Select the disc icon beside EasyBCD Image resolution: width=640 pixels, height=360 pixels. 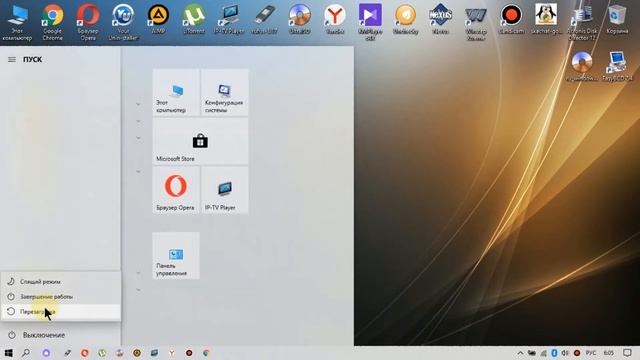pos(582,66)
